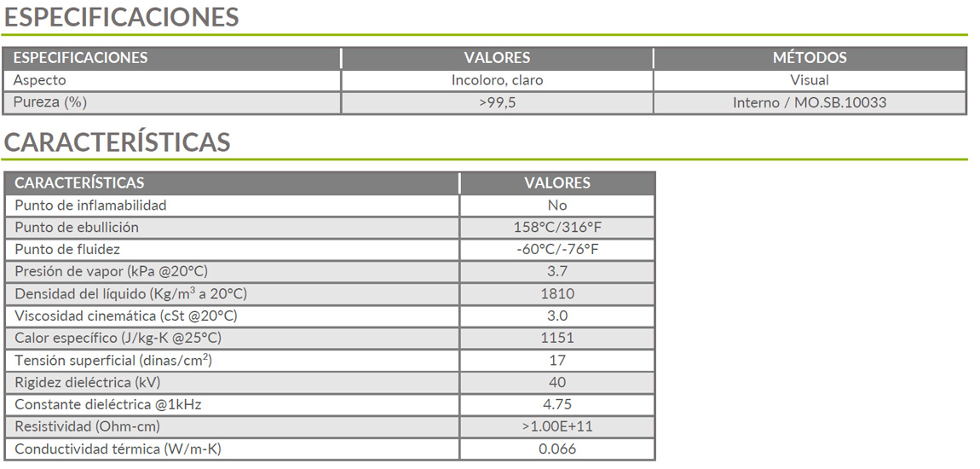Select the MÉTODOS column header
Viewport: 980px width, 469px height.
[810, 57]
